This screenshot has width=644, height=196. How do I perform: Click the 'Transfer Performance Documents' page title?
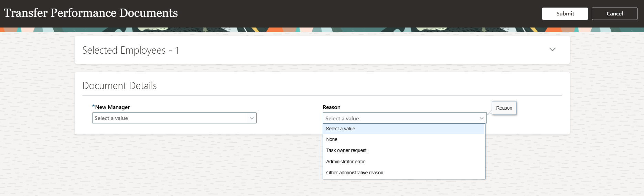coord(91,13)
